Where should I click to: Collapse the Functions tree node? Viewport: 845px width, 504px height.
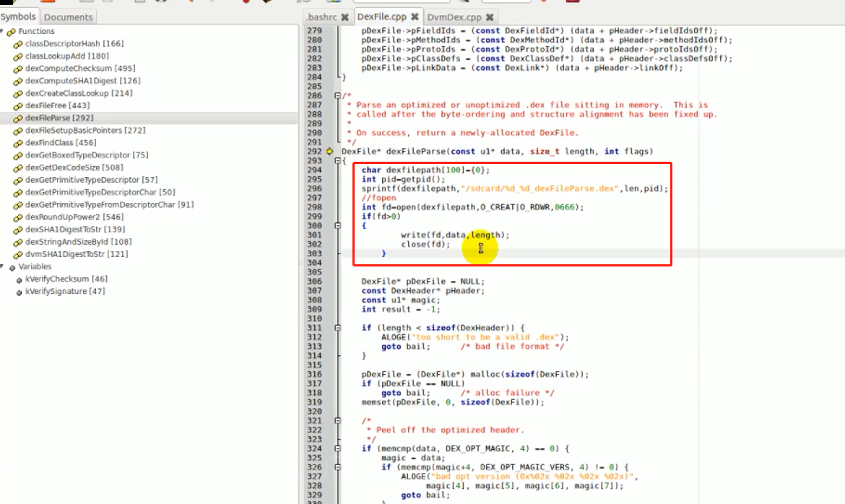coord(3,32)
